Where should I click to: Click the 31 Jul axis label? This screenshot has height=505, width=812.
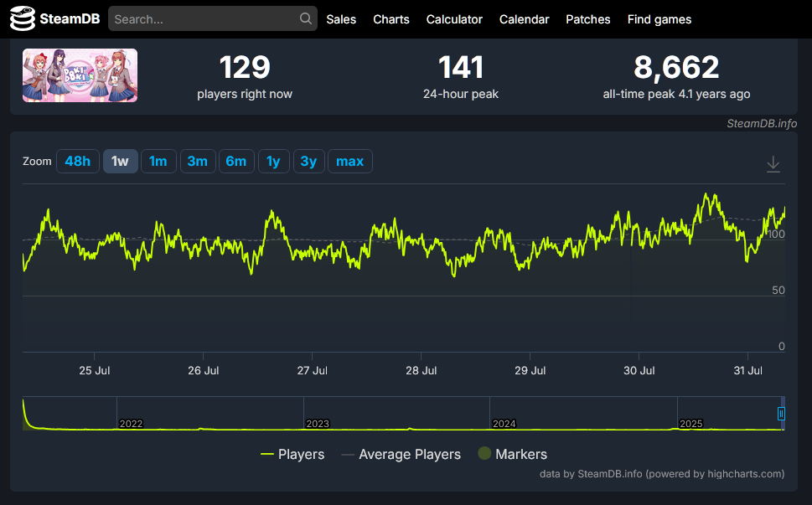(747, 370)
